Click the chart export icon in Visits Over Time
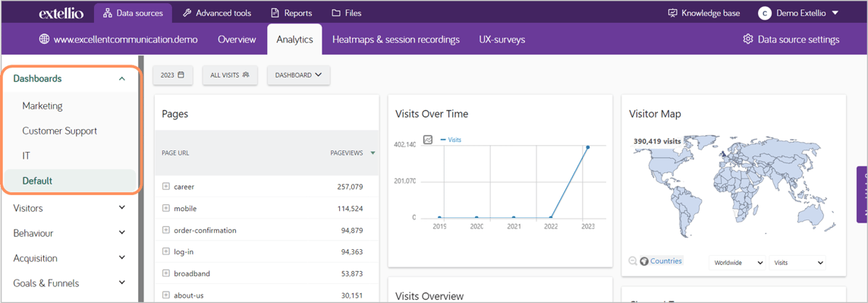Screen dimensions: 868x303 pos(427,140)
